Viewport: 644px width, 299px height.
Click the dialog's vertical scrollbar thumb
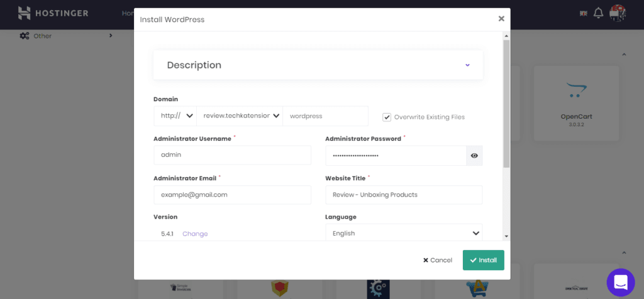pos(506,104)
